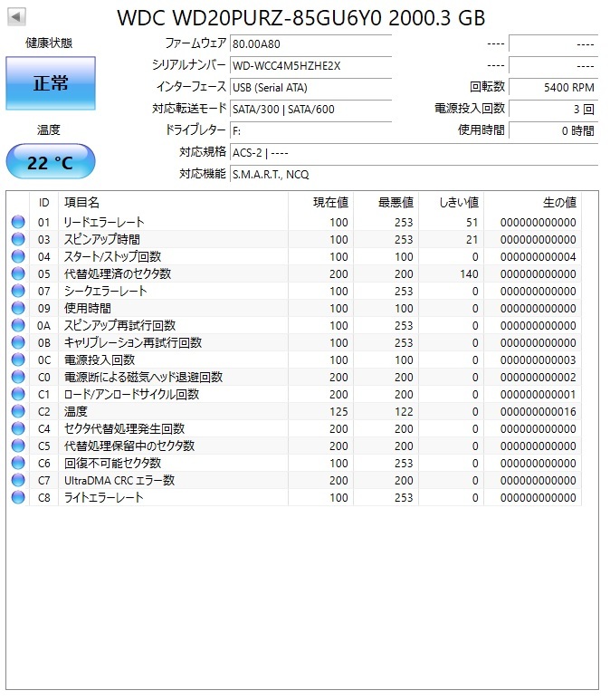This screenshot has width=610, height=700.
Task: Click raw value 000000000004 in row 04
Action: click(x=539, y=256)
